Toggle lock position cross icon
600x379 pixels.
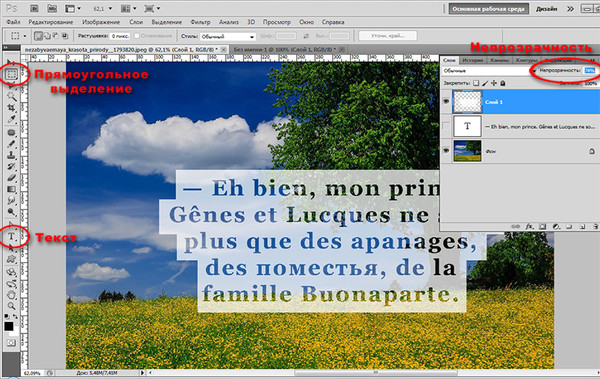click(494, 83)
